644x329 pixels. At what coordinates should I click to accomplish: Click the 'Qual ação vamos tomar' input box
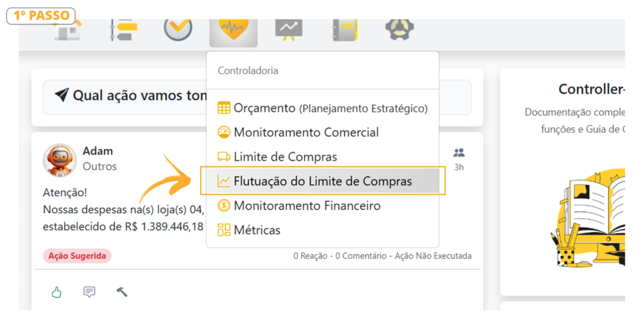[x=257, y=98]
